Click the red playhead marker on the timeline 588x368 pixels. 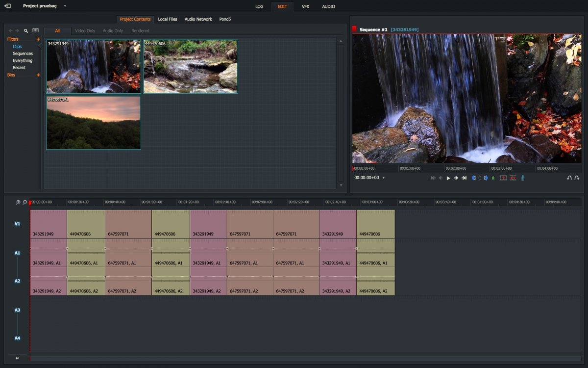(x=30, y=202)
